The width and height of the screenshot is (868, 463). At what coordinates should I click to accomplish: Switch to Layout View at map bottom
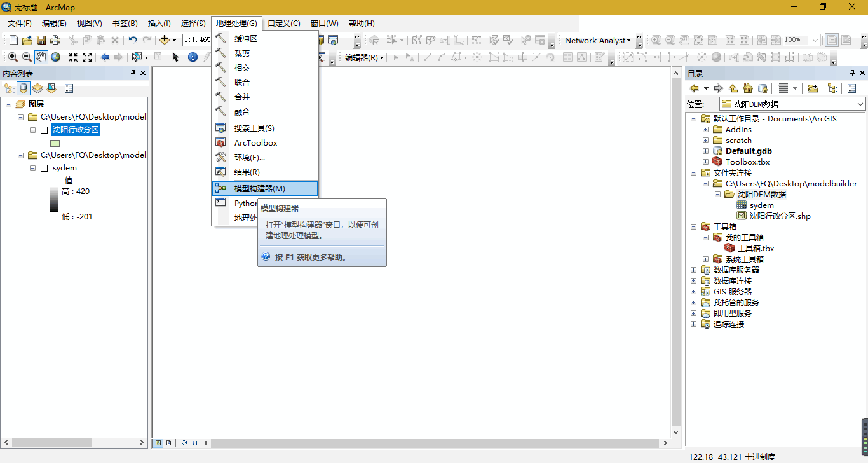[x=168, y=443]
